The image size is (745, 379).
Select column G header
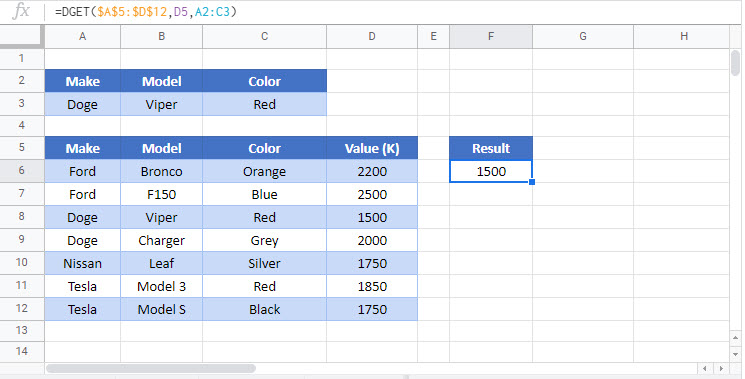(x=583, y=37)
